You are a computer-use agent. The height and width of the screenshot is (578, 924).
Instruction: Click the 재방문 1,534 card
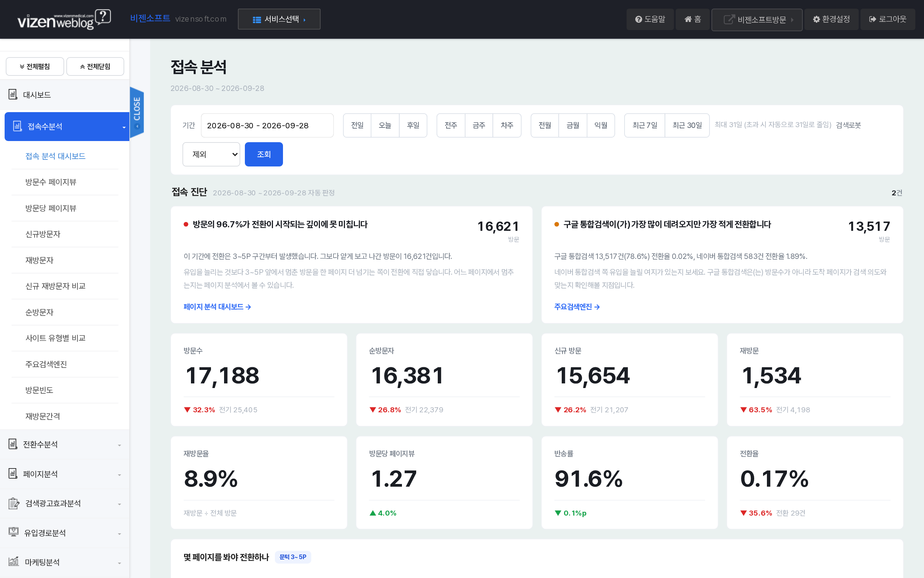pyautogui.click(x=815, y=380)
